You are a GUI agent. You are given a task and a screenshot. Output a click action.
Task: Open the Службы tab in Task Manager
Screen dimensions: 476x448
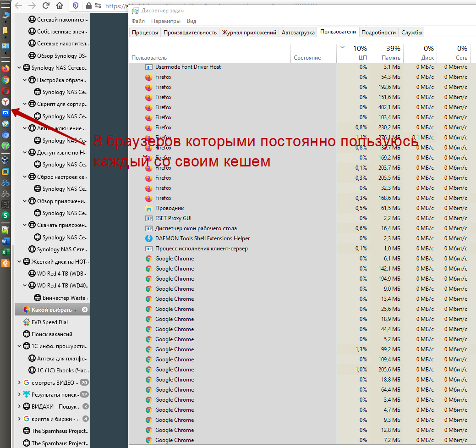coord(411,33)
